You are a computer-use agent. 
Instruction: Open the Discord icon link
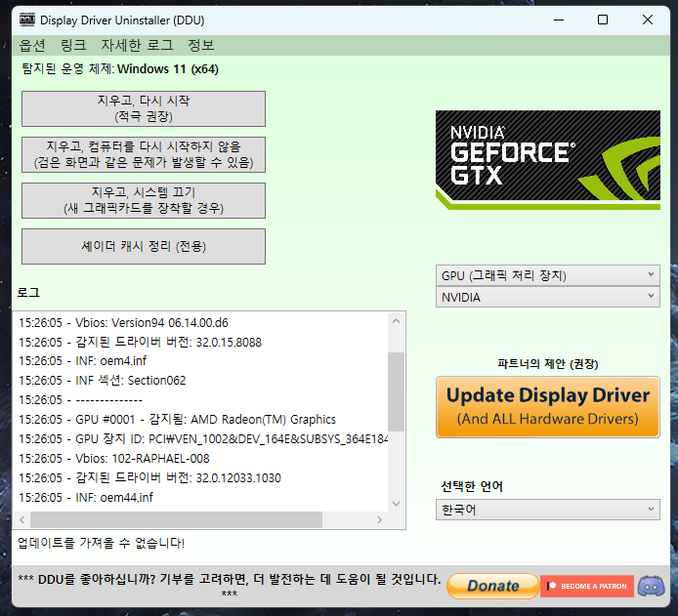pyautogui.click(x=652, y=586)
